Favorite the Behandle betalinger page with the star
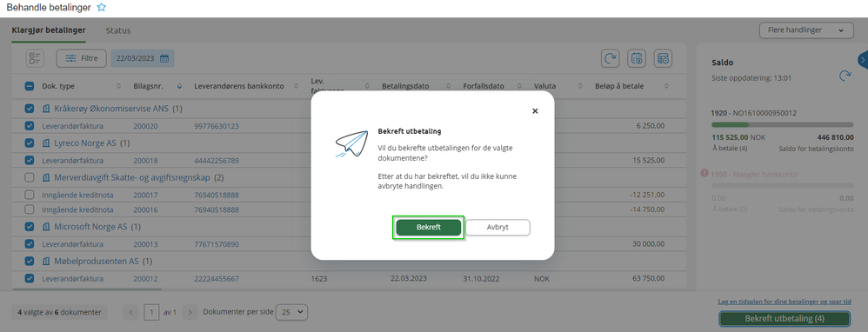 click(101, 7)
